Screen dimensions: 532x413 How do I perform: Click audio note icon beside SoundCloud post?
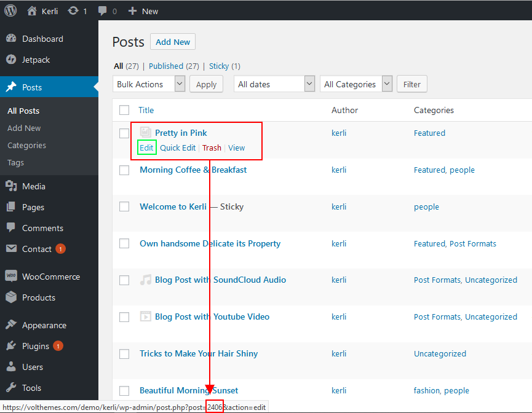click(x=146, y=280)
